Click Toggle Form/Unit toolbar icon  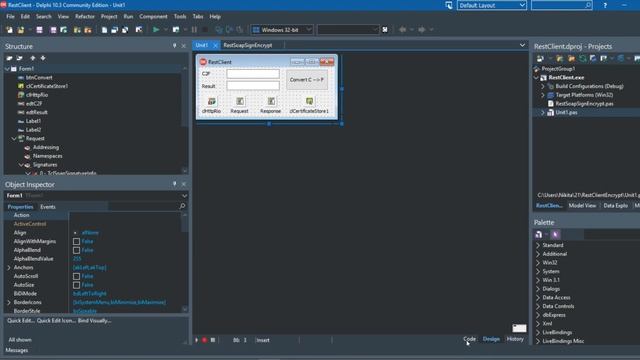[125, 30]
